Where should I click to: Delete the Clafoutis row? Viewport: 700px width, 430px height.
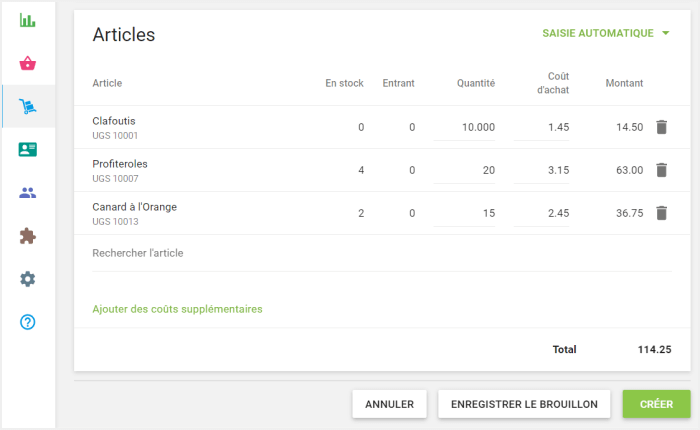click(x=661, y=127)
